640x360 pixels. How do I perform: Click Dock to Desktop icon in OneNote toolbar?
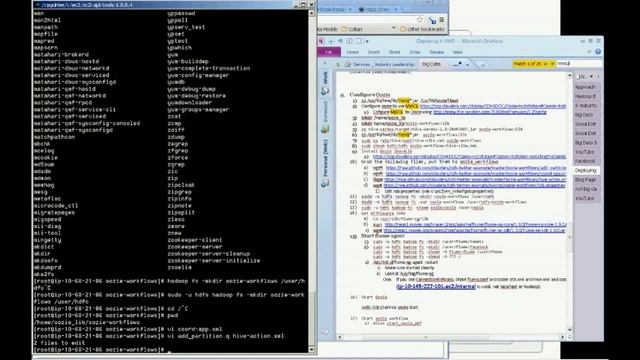coord(349,41)
